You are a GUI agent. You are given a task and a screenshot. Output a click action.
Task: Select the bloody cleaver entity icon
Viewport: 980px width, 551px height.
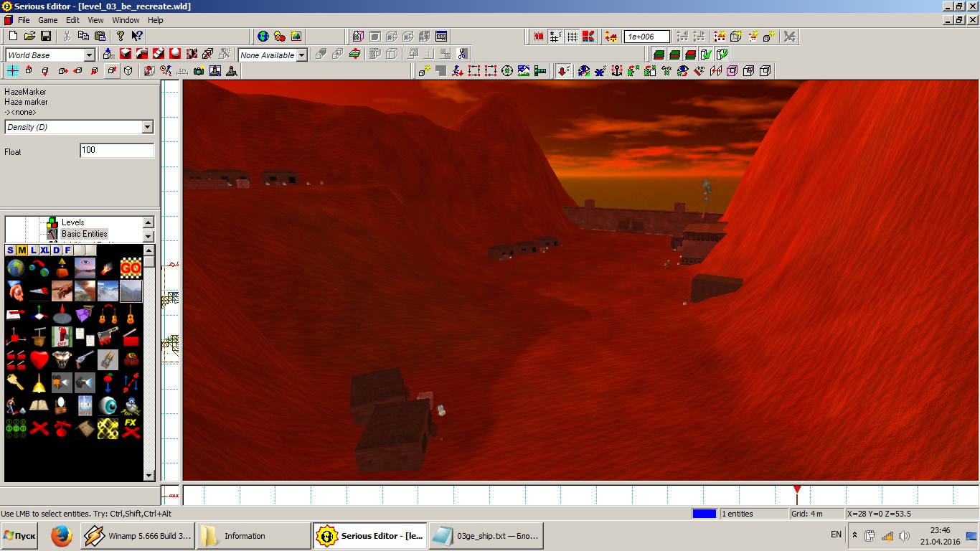(x=108, y=336)
